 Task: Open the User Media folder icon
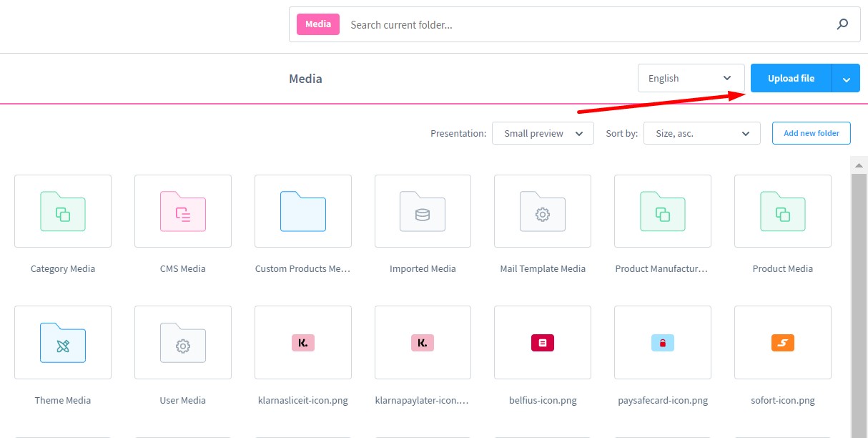coord(183,343)
